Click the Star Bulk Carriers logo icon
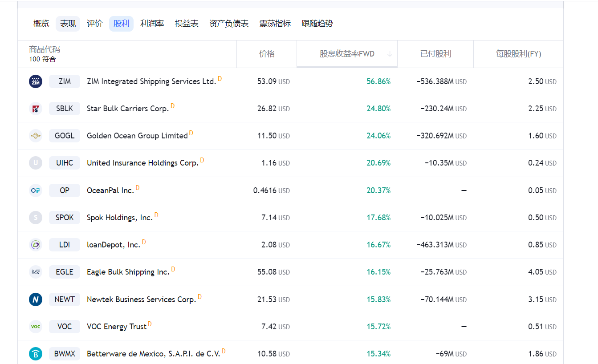Screen dimensions: 598x364 36,109
